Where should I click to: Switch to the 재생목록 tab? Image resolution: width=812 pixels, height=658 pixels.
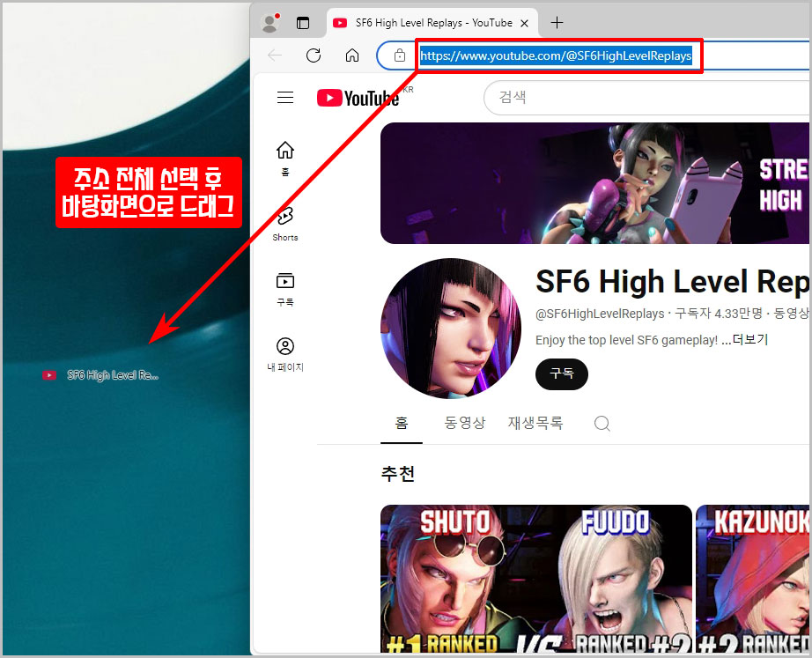tap(535, 423)
